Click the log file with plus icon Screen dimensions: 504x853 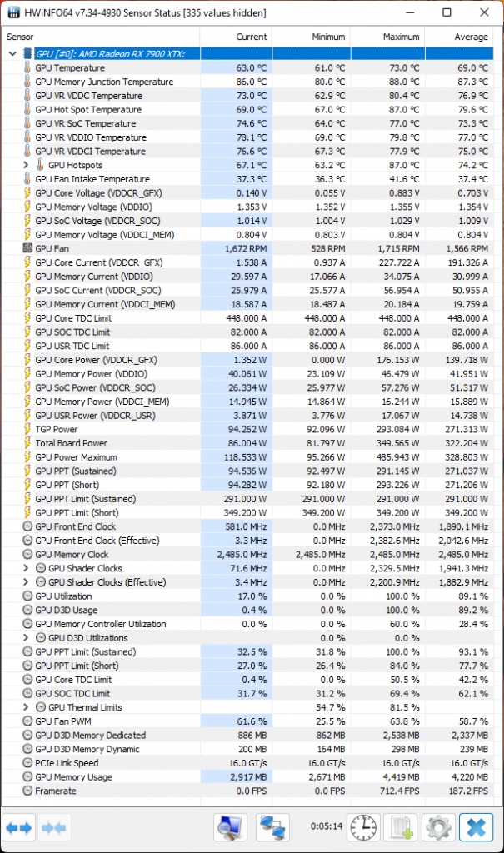[x=401, y=827]
